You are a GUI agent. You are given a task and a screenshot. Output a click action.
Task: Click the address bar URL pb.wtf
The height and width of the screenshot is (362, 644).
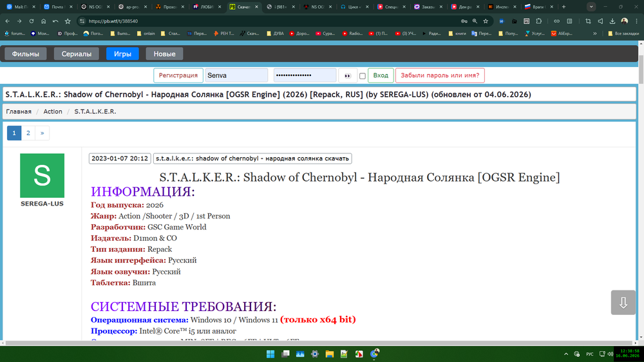point(113,21)
